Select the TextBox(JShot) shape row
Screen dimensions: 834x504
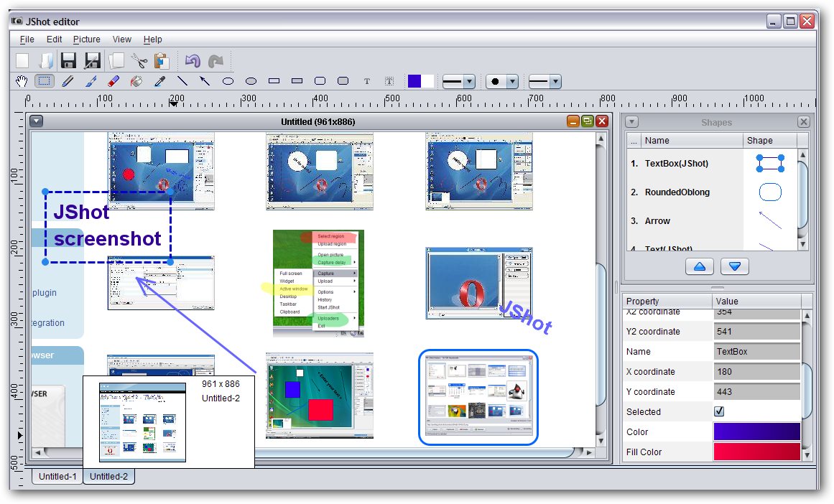712,163
